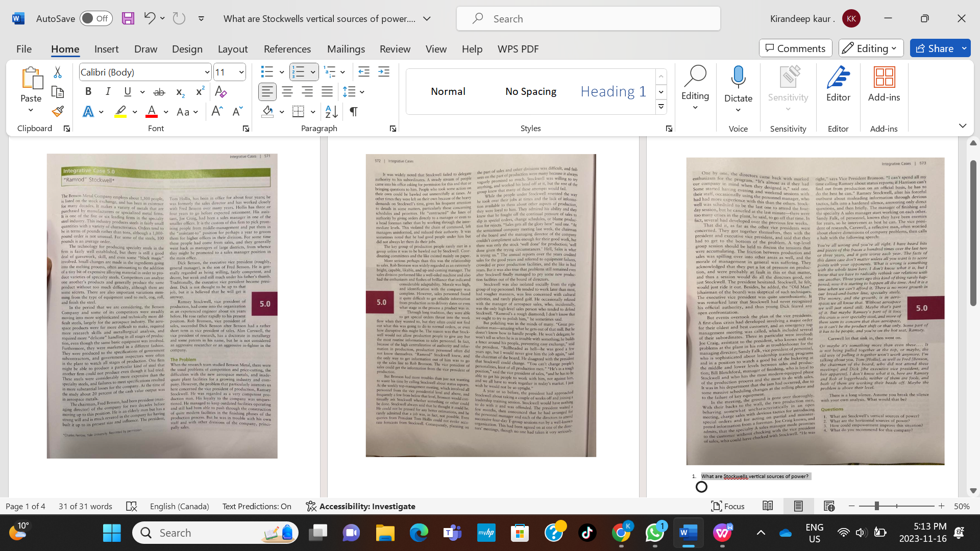Toggle Bold formatting
Viewport: 980px width, 551px height.
click(88, 92)
